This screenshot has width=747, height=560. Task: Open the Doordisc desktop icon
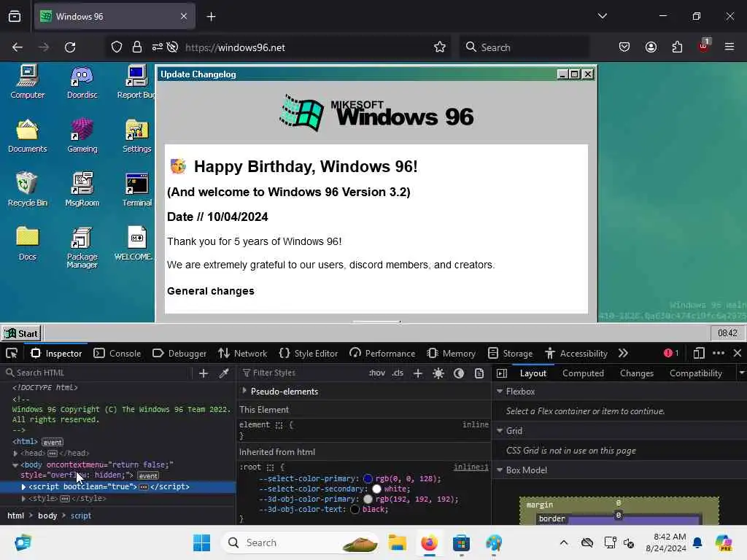point(82,82)
